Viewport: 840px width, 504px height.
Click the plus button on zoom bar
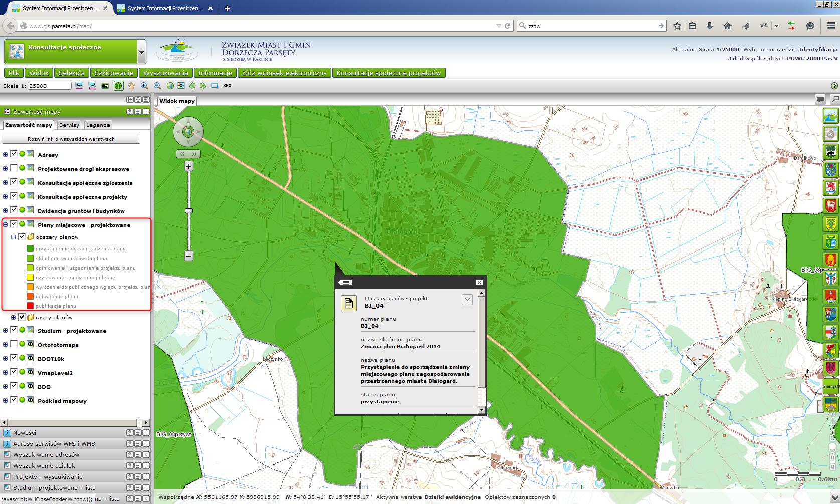click(x=189, y=166)
